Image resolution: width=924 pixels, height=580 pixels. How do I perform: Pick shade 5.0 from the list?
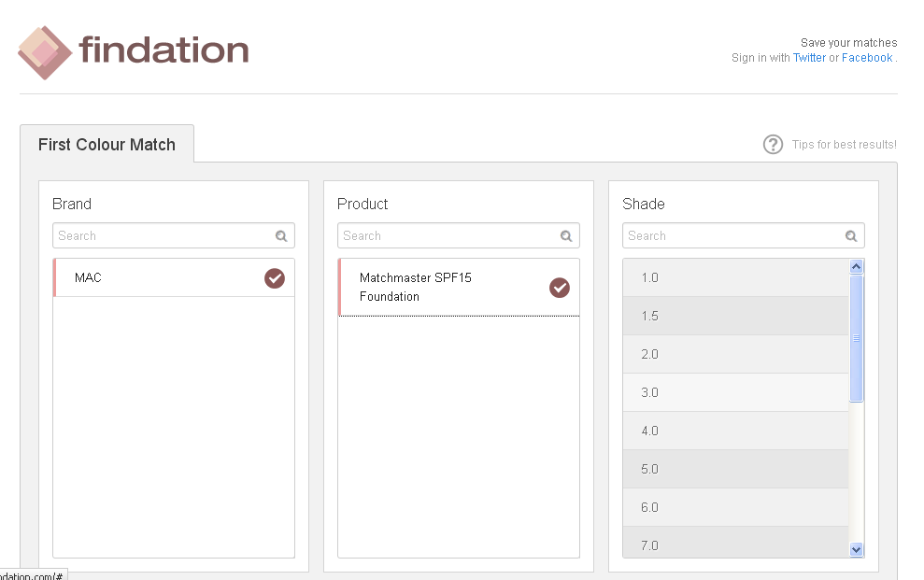tap(735, 469)
